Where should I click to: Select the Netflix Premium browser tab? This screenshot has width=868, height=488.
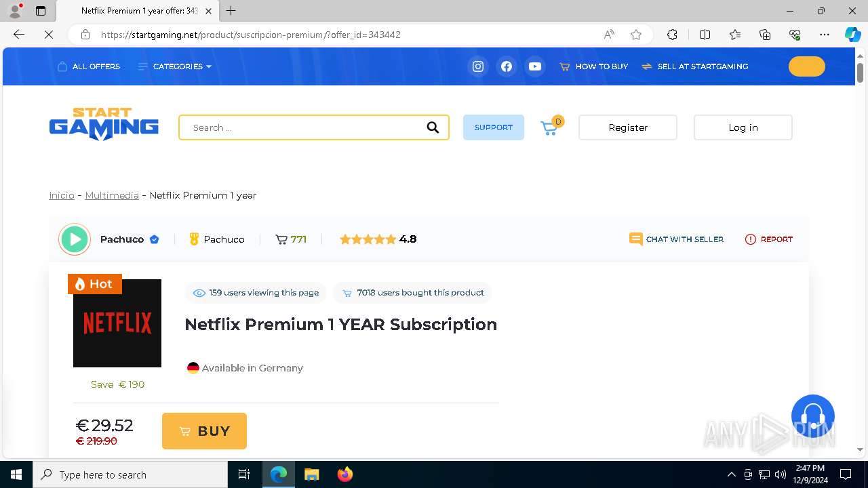139,11
